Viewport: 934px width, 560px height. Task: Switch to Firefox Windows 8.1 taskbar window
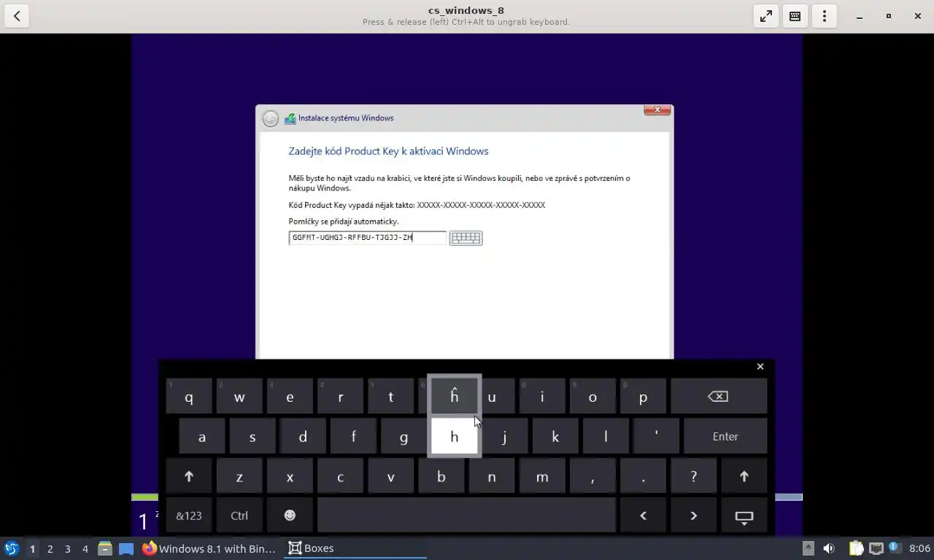[x=209, y=548]
